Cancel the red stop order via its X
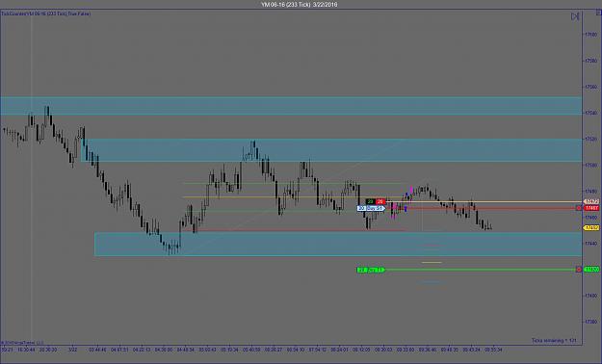 (x=579, y=208)
